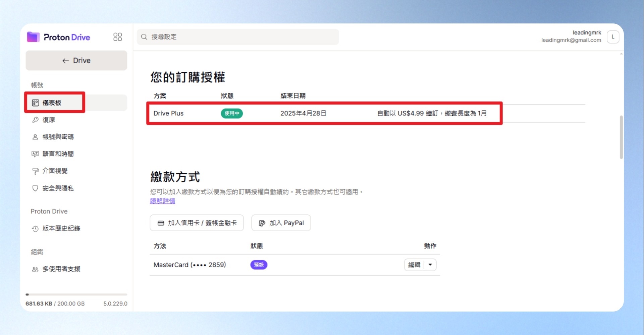Screen dimensions: 644x335
Task: Click the 681.63 KB / 200.00 GB text
Action: [x=55, y=304]
